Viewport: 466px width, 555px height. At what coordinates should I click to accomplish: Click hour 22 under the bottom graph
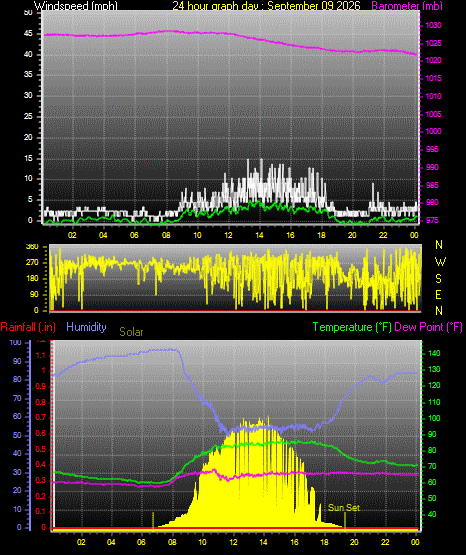(385, 542)
